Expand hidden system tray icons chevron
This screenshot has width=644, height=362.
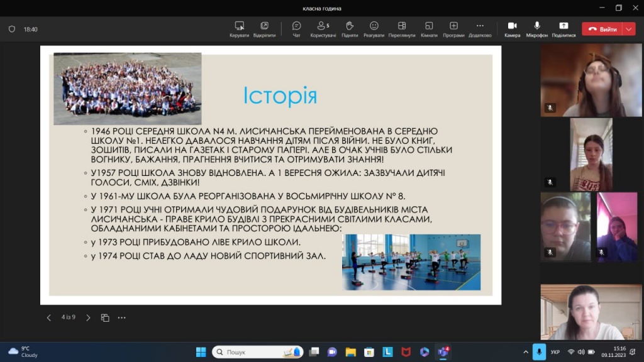pos(526,352)
